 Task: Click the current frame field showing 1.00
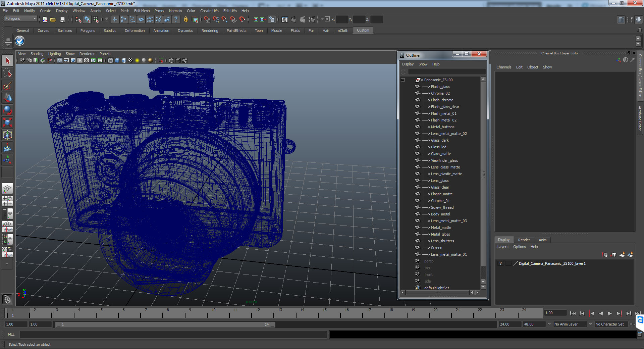(x=555, y=313)
